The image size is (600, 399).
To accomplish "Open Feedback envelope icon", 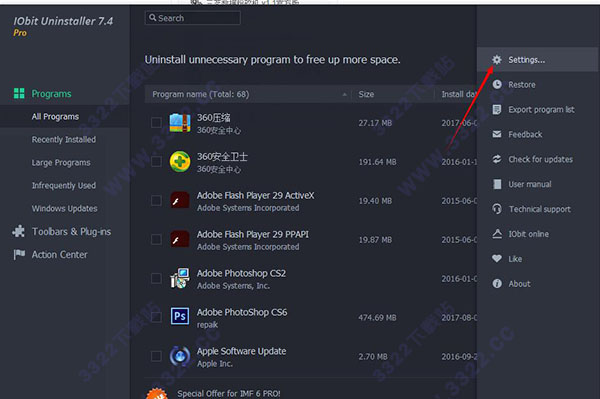I will (x=497, y=134).
